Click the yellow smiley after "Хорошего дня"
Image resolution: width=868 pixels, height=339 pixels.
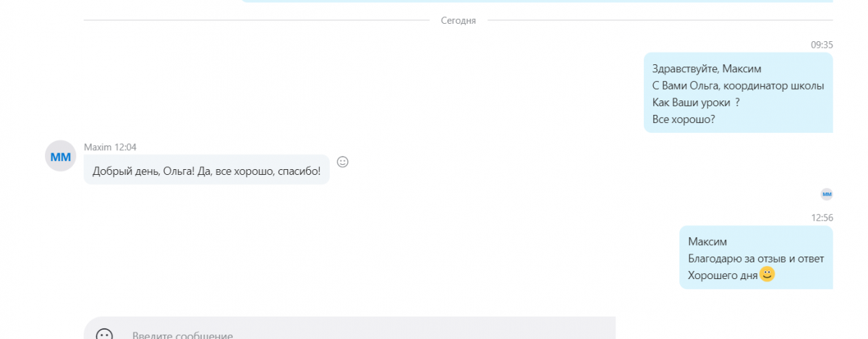tap(767, 275)
